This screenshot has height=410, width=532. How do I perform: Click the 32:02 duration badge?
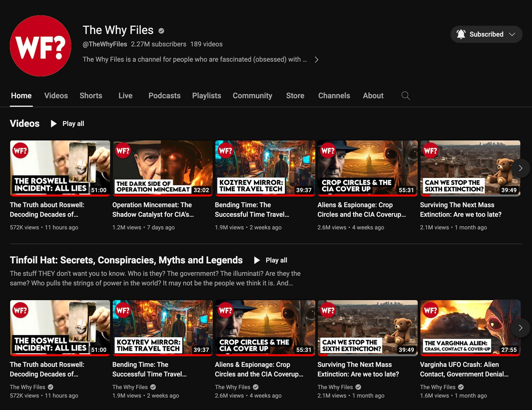coord(201,190)
